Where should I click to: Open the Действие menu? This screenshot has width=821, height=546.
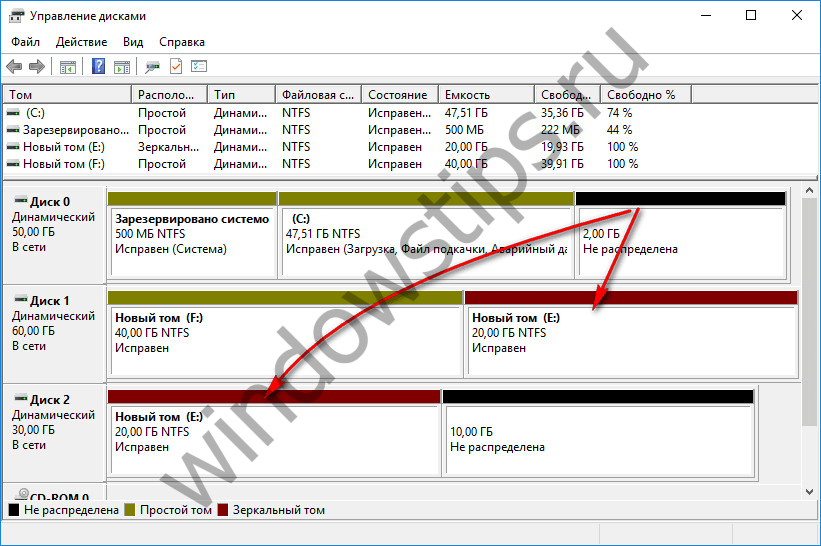click(x=81, y=42)
